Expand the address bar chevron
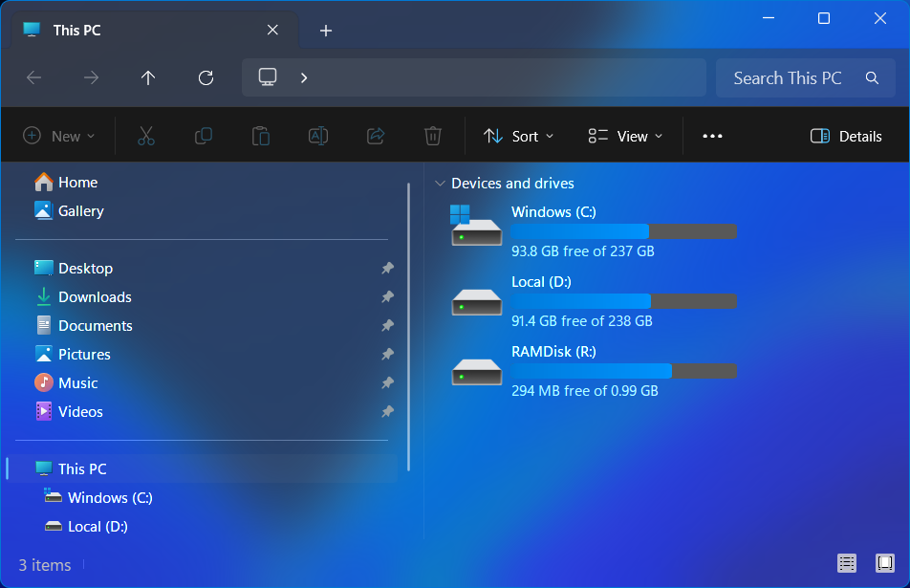 [x=304, y=77]
